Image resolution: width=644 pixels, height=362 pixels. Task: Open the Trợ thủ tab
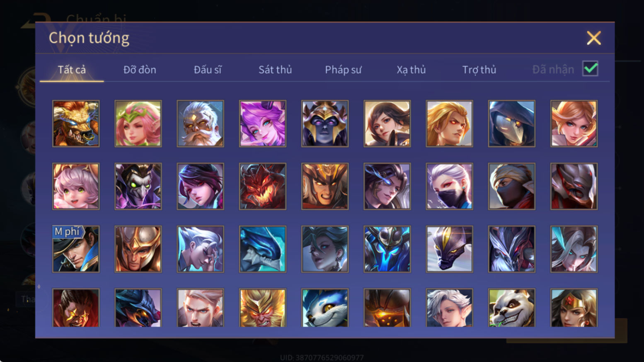click(x=479, y=70)
